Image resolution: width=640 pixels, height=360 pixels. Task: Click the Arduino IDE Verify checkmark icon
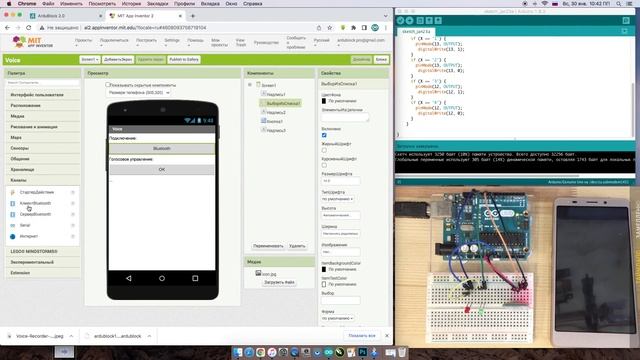coord(400,20)
